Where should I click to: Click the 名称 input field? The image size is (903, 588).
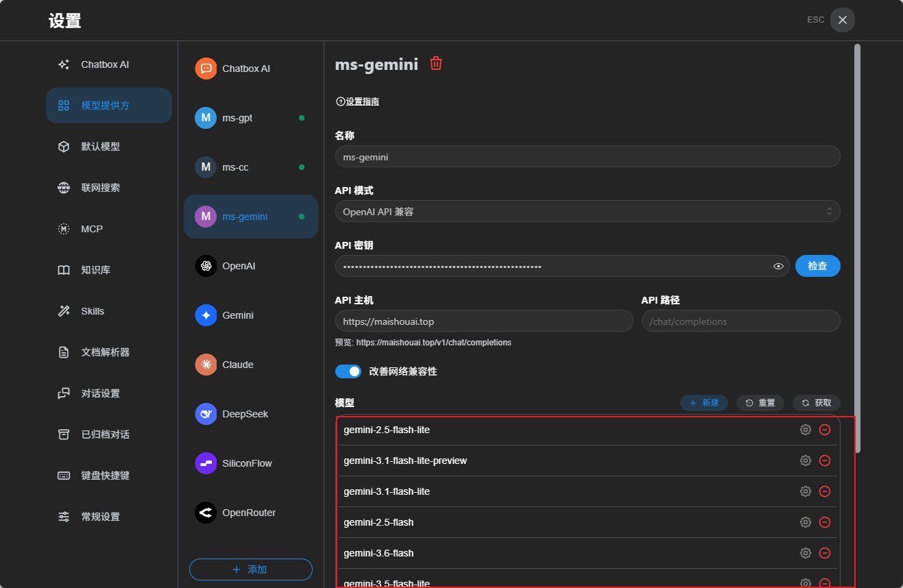(588, 156)
